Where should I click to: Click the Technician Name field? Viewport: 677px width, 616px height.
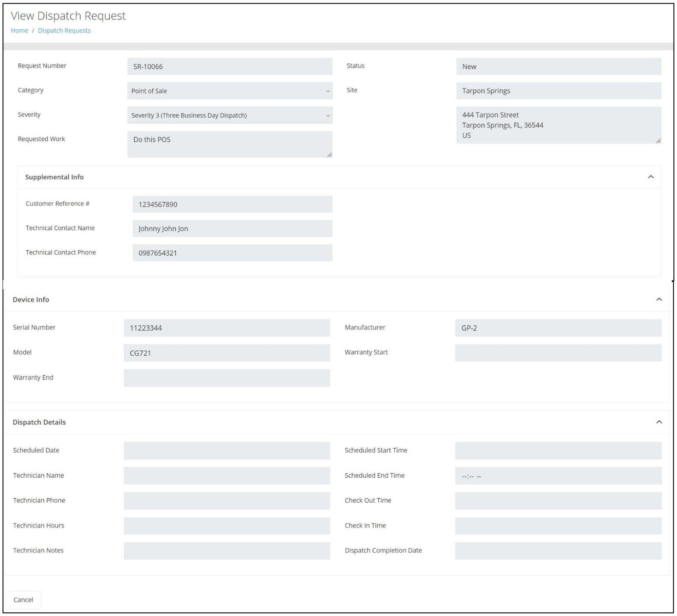point(227,476)
